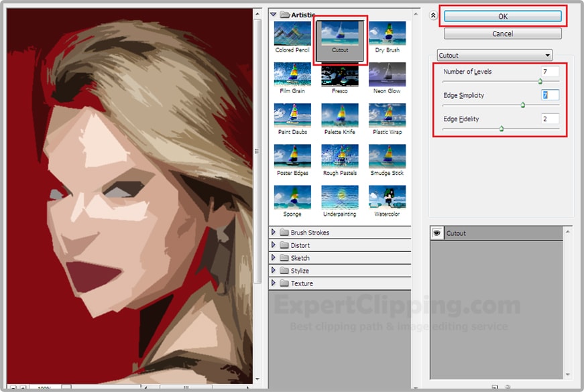Viewport: 584px width, 392px height.
Task: Pick the Neon Glow filter thumbnail
Action: click(387, 74)
